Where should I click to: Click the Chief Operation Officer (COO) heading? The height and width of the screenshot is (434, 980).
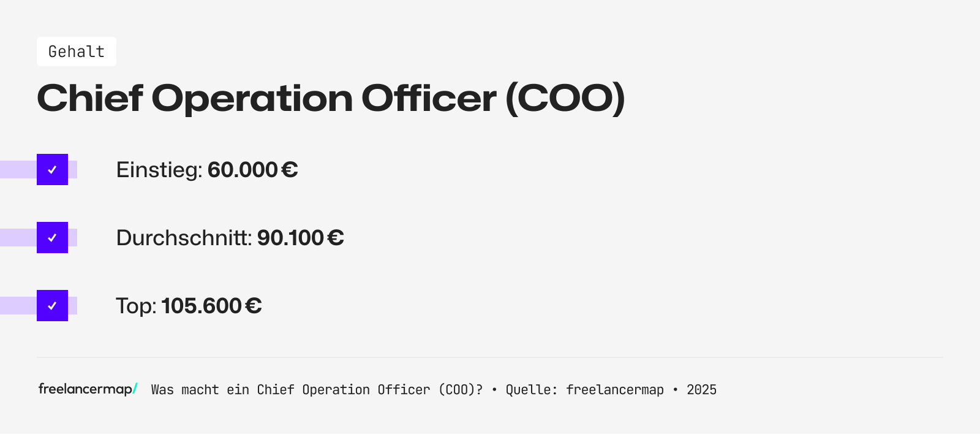(331, 98)
